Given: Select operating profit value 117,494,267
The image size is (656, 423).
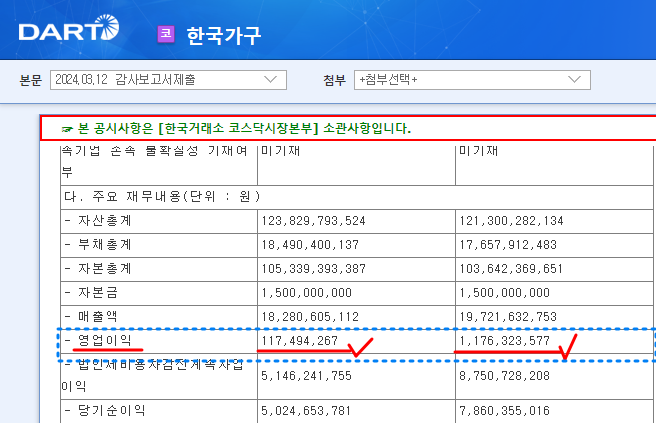Looking at the screenshot, I should point(300,341).
